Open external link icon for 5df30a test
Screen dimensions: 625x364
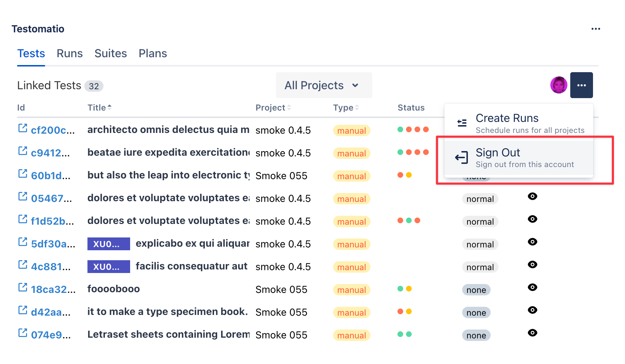tap(23, 242)
